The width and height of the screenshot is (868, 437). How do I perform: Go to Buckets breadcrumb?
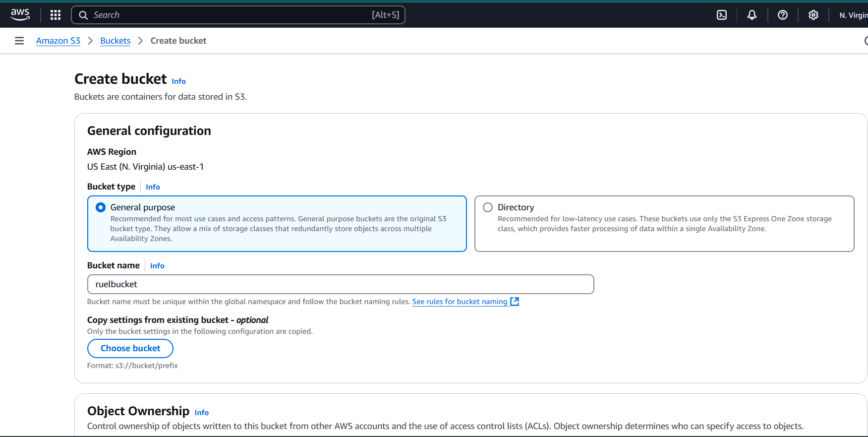[115, 41]
